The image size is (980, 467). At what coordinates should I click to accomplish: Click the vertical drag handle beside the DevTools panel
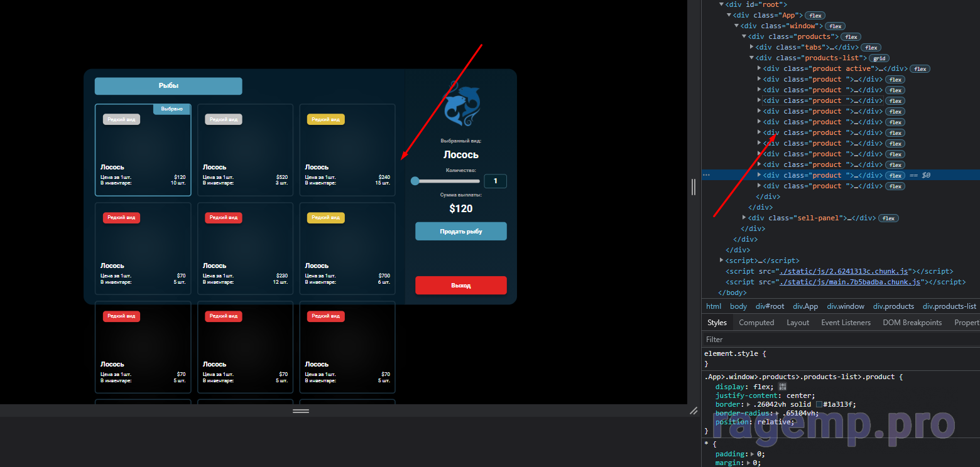(694, 187)
